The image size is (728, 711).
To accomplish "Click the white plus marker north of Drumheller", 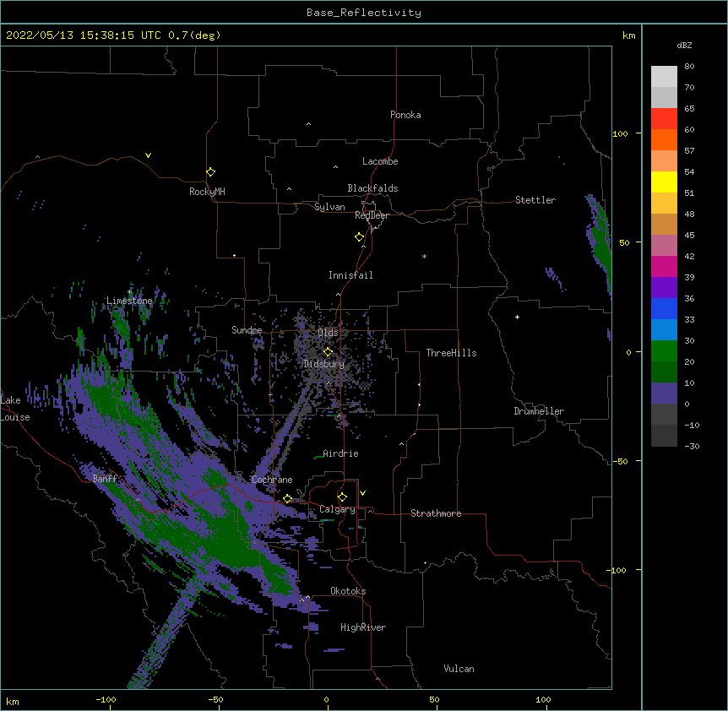I will [517, 317].
